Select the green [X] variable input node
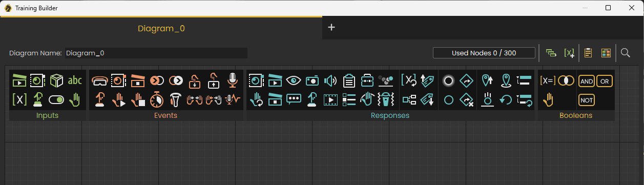Image resolution: width=644 pixels, height=185 pixels. coord(19,99)
